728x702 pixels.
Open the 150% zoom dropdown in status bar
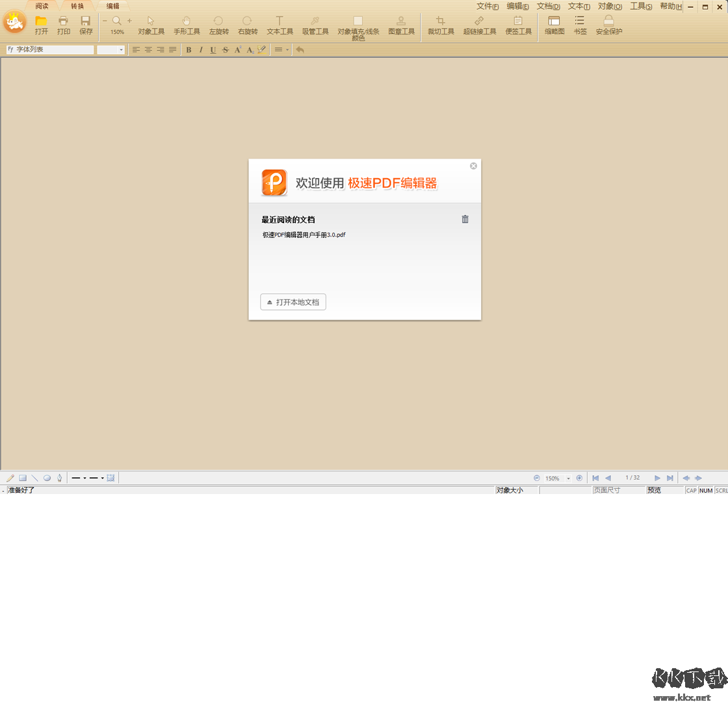pos(568,478)
